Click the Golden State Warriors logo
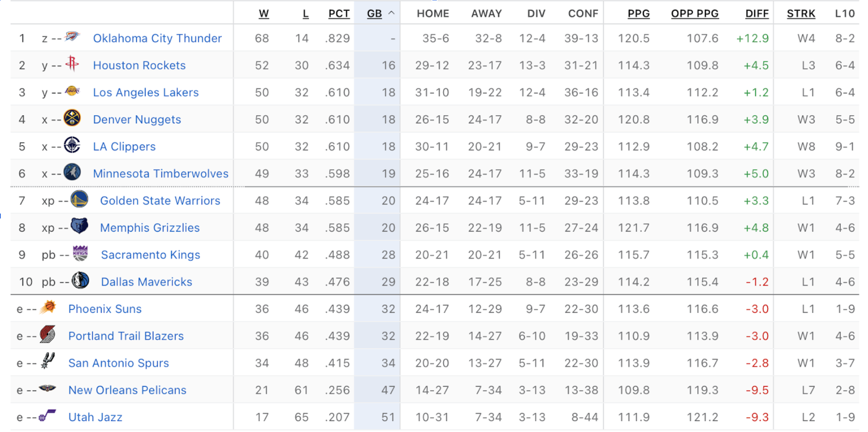Image resolution: width=868 pixels, height=432 pixels. click(79, 200)
